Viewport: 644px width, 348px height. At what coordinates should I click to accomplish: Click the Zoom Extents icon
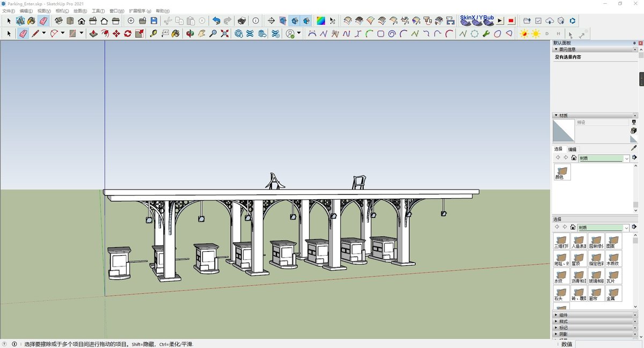click(224, 33)
